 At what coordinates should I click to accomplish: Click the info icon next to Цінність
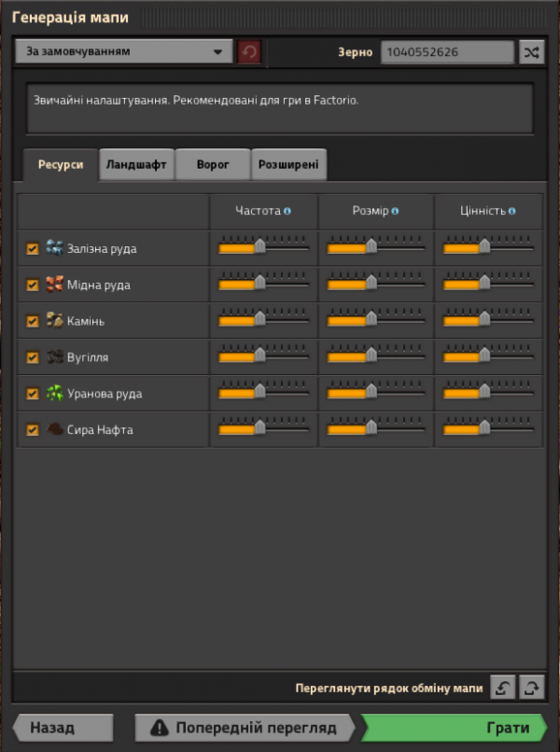[512, 211]
